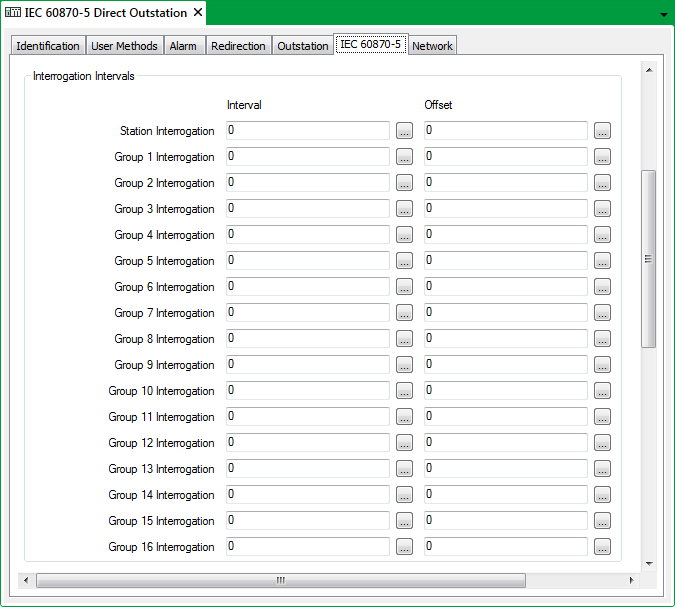Open browse button for Group 4 Interrogation Interval
The width and height of the screenshot is (675, 607).
[x=404, y=235]
